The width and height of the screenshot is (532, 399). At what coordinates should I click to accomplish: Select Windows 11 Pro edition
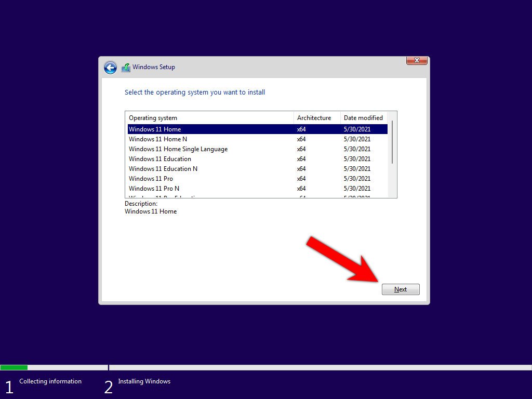point(258,179)
